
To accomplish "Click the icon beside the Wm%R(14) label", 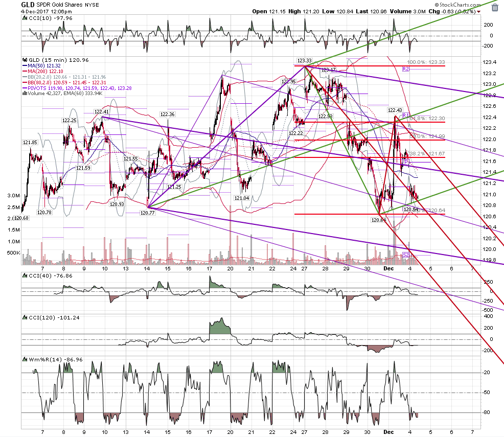I will pyautogui.click(x=25, y=359).
